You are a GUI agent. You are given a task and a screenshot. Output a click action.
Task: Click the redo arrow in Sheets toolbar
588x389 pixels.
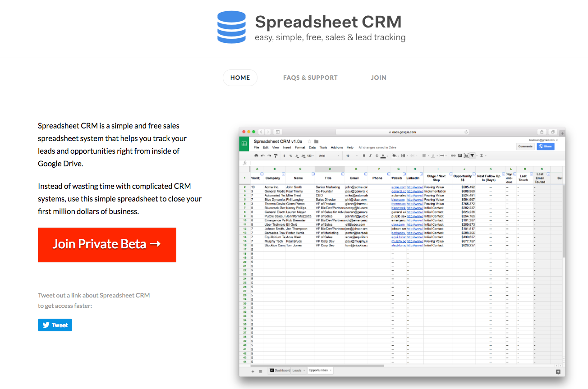(x=269, y=156)
